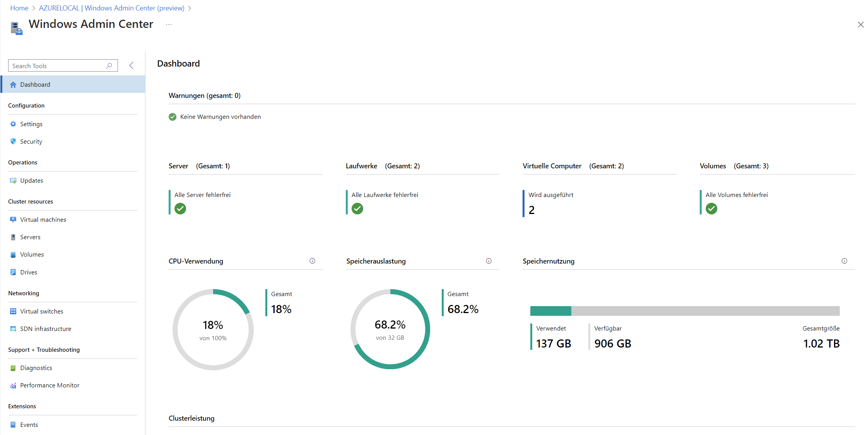Click the Volumes (Gesamt: 3) heading
The image size is (868, 435).
(734, 166)
